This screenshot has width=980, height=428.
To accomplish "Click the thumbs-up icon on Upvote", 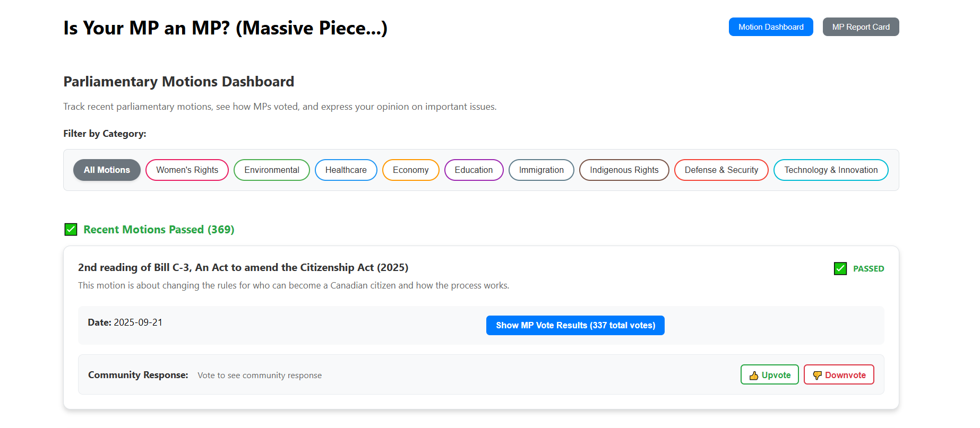I will 754,375.
